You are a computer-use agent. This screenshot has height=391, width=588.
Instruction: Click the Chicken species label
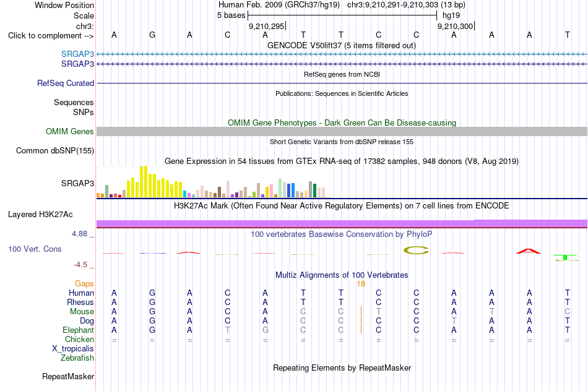(79, 339)
